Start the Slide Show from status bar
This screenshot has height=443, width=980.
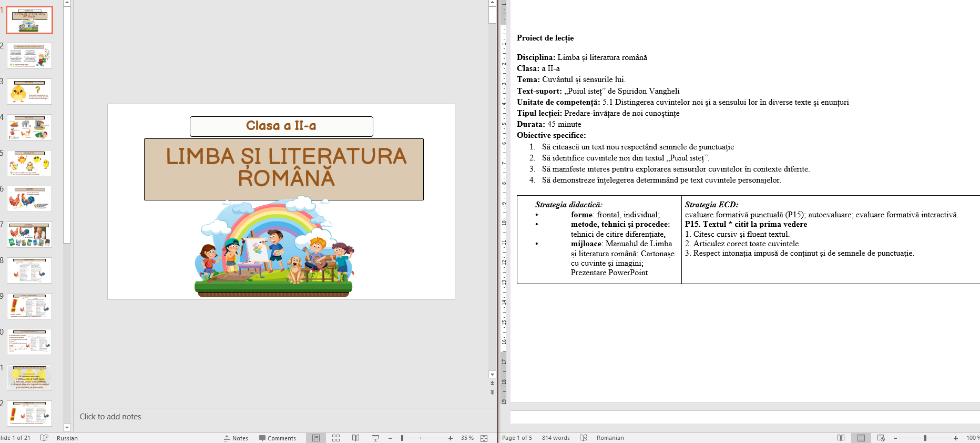coord(375,438)
